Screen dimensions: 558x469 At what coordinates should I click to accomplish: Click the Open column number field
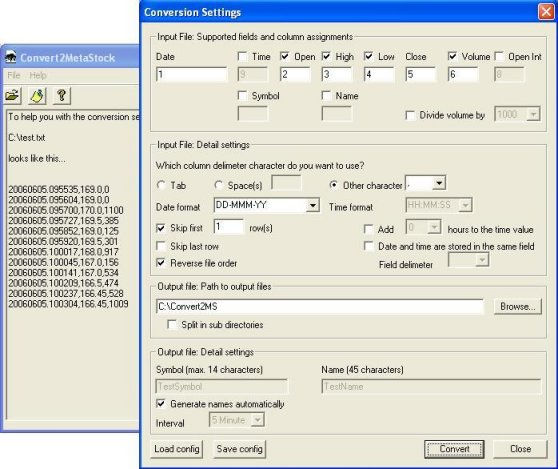[x=295, y=74]
